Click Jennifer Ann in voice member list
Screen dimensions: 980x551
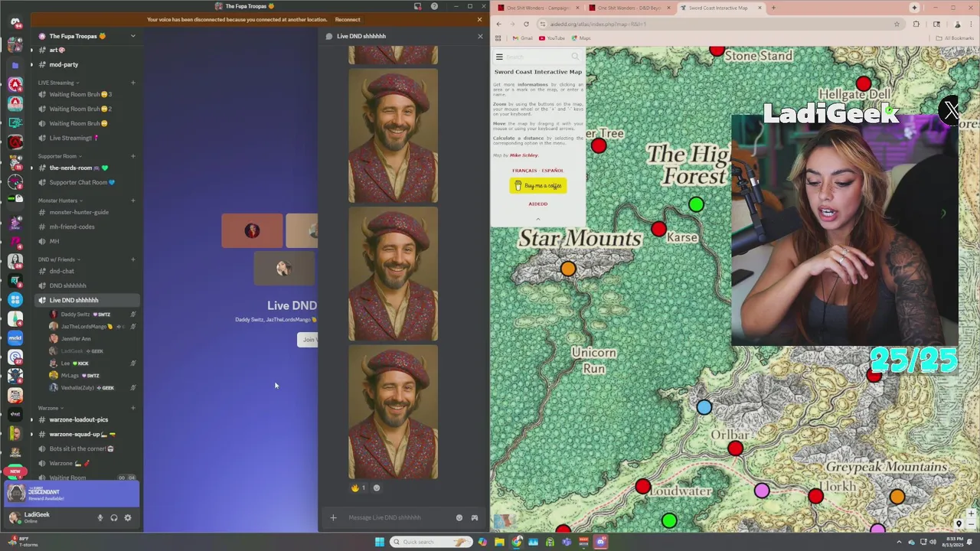tap(92, 338)
